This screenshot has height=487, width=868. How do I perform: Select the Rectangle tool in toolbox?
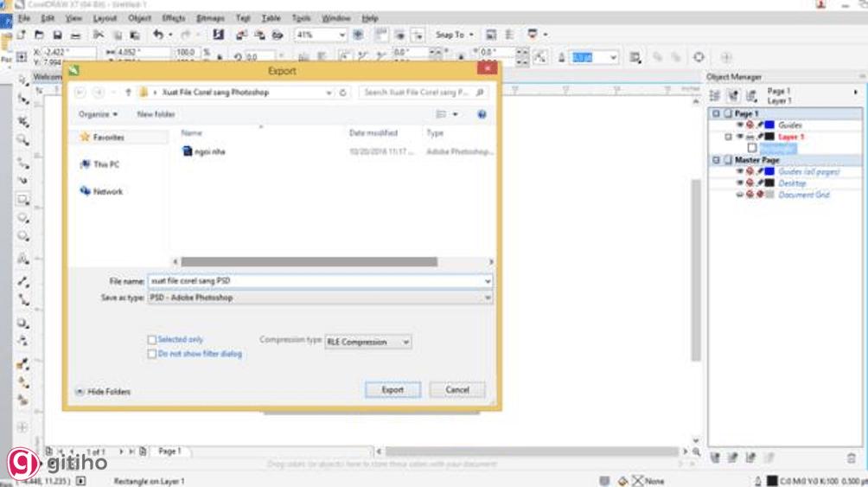[22, 200]
